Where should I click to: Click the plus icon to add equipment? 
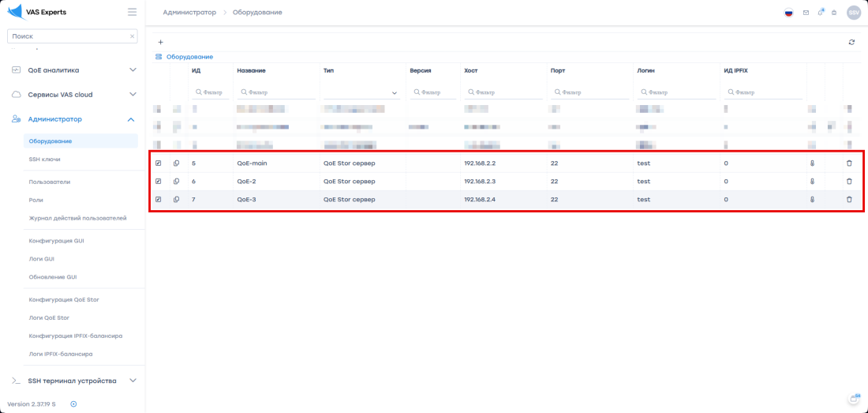click(161, 42)
